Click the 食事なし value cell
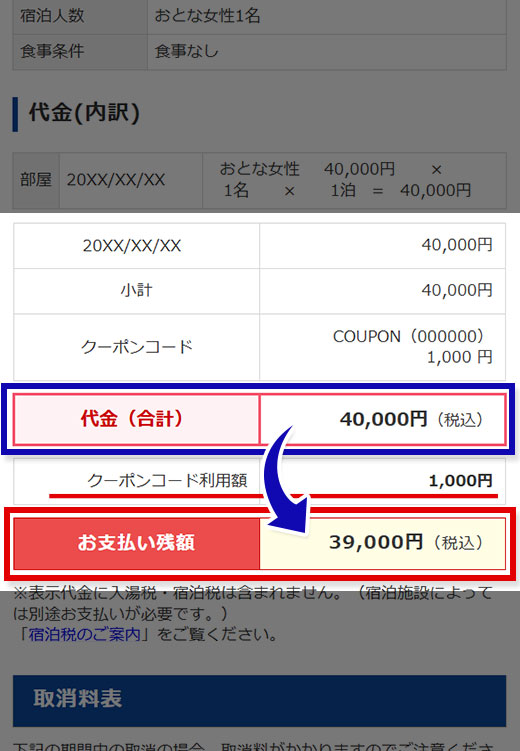This screenshot has width=520, height=751. (327, 52)
